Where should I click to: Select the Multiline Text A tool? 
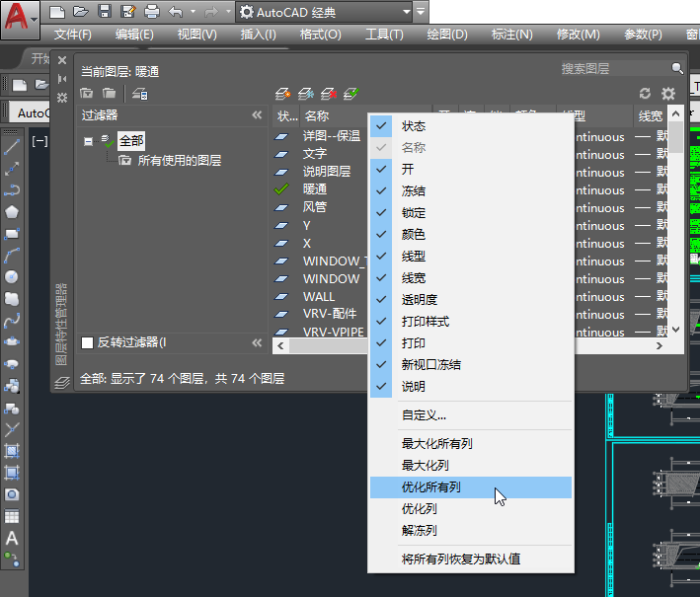tap(12, 538)
